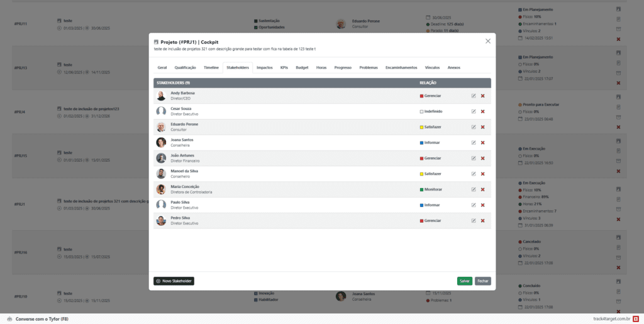Delete Cesar Souza from stakeholders
This screenshot has height=324, width=644.
[x=482, y=111]
